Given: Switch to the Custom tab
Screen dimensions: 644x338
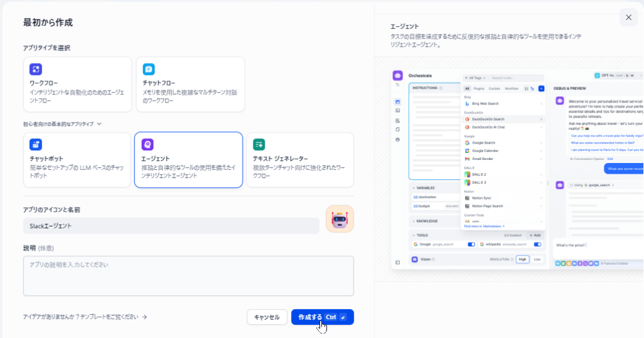Looking at the screenshot, I should coord(494,89).
